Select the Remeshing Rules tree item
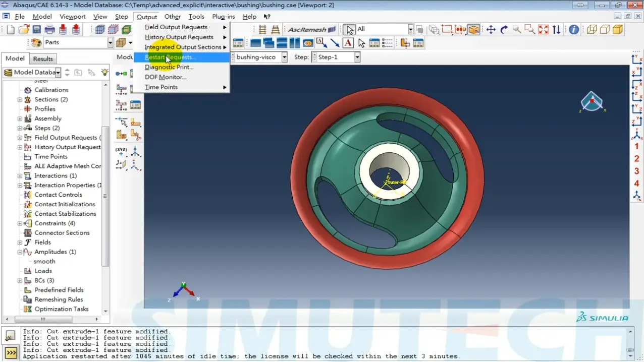 [59, 300]
